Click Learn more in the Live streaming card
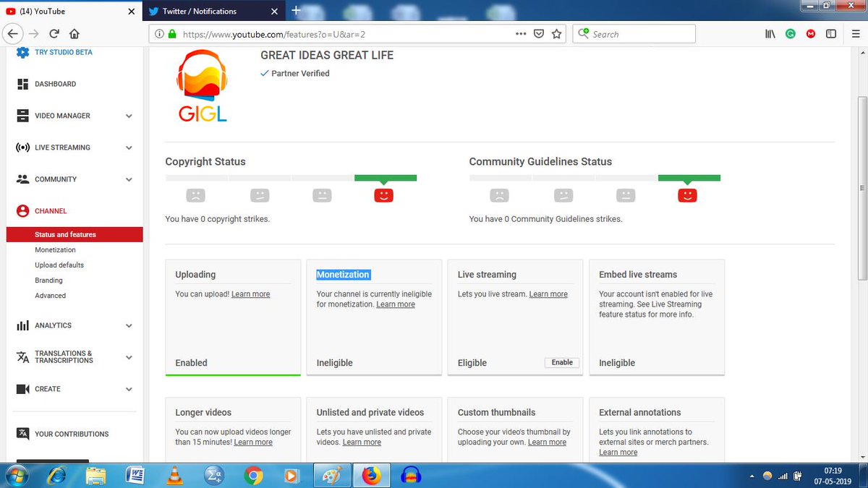 pyautogui.click(x=548, y=294)
